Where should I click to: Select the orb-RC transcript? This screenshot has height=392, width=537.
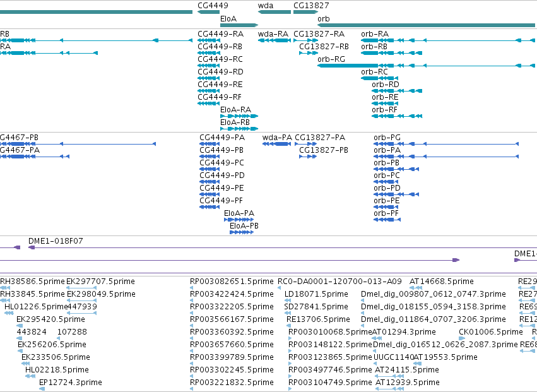coord(379,78)
